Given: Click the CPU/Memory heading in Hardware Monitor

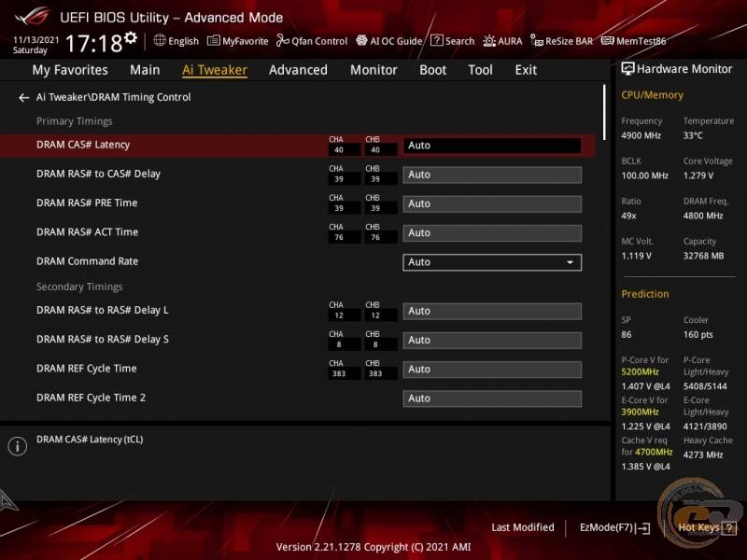Looking at the screenshot, I should pos(652,95).
